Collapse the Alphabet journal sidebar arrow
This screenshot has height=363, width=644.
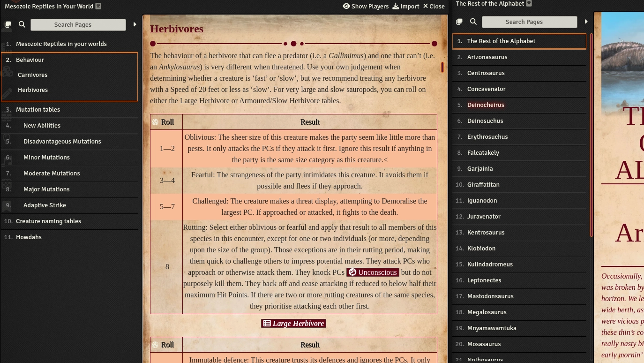pos(586,22)
